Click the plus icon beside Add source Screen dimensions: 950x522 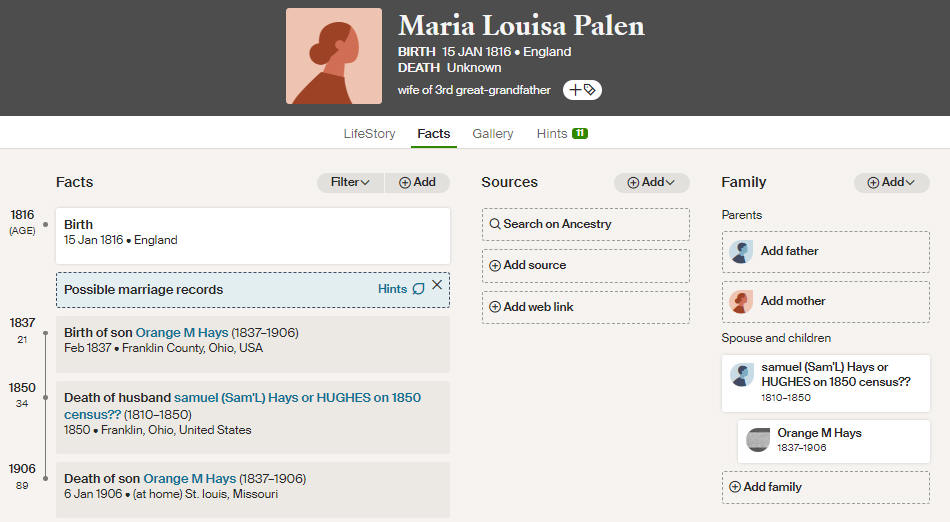point(495,265)
